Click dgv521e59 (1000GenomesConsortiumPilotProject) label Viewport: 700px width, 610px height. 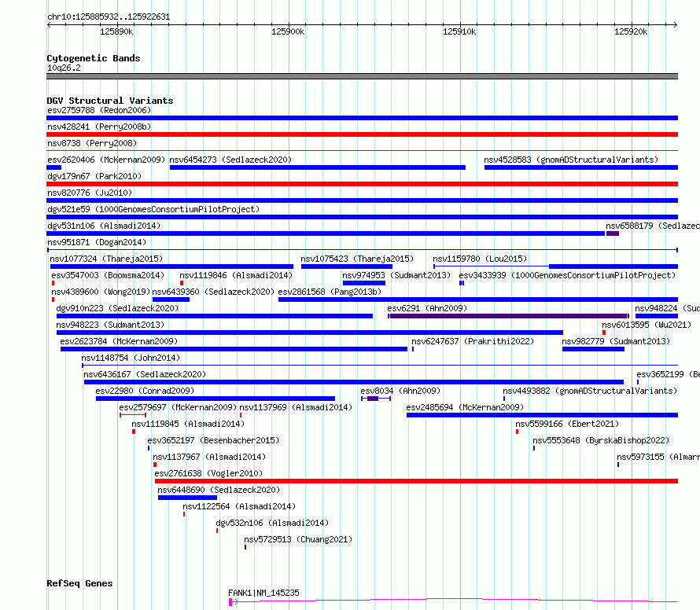click(153, 209)
